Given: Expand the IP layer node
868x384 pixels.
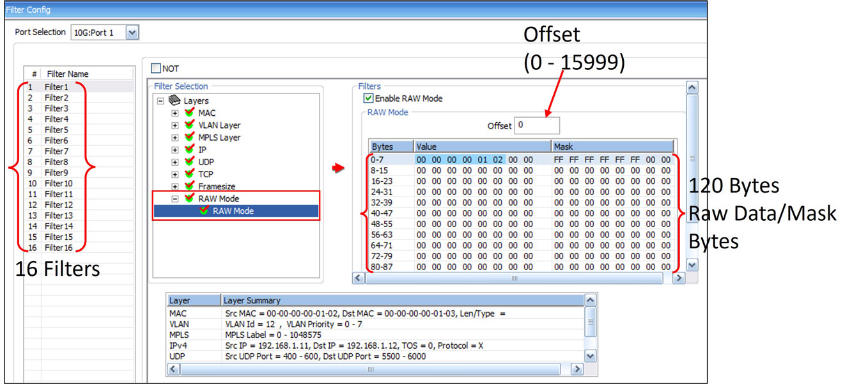Looking at the screenshot, I should [175, 150].
